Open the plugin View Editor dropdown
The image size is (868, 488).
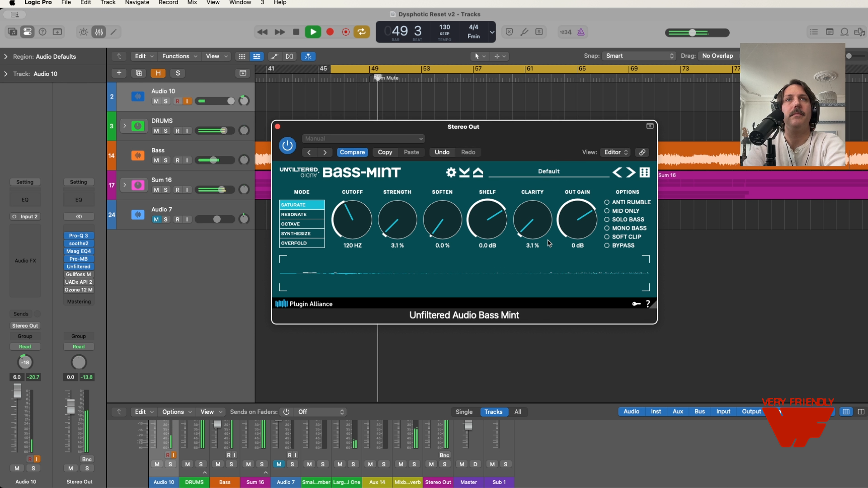616,152
